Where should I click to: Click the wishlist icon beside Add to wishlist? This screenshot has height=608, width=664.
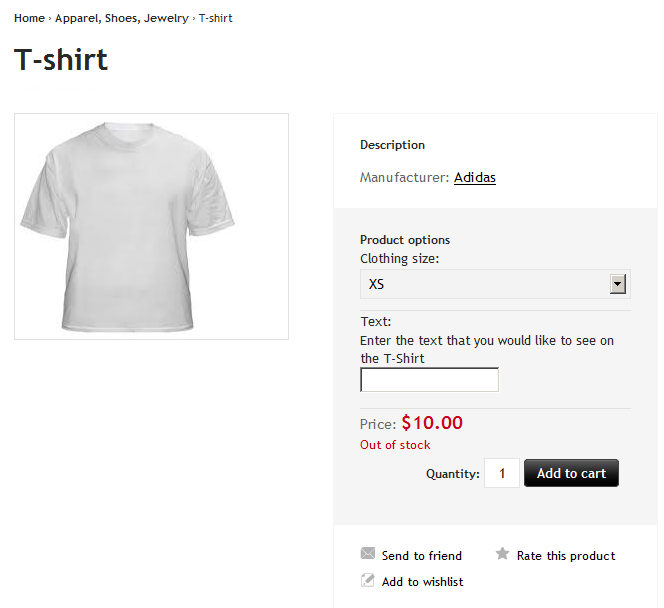368,580
